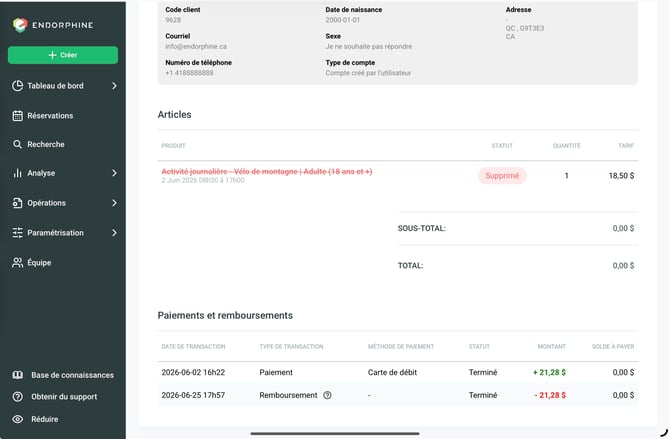Click the Opérations document icon
The image size is (670, 439).
[17, 203]
